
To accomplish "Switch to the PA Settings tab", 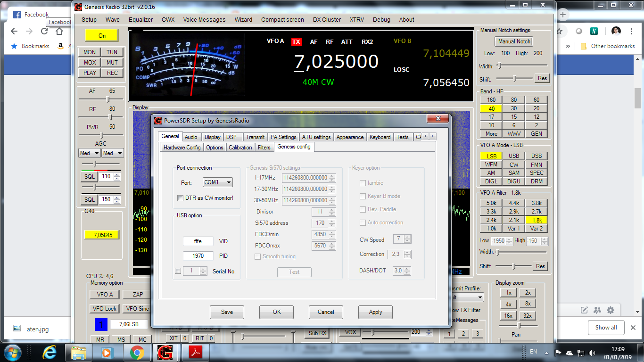I will click(283, 137).
